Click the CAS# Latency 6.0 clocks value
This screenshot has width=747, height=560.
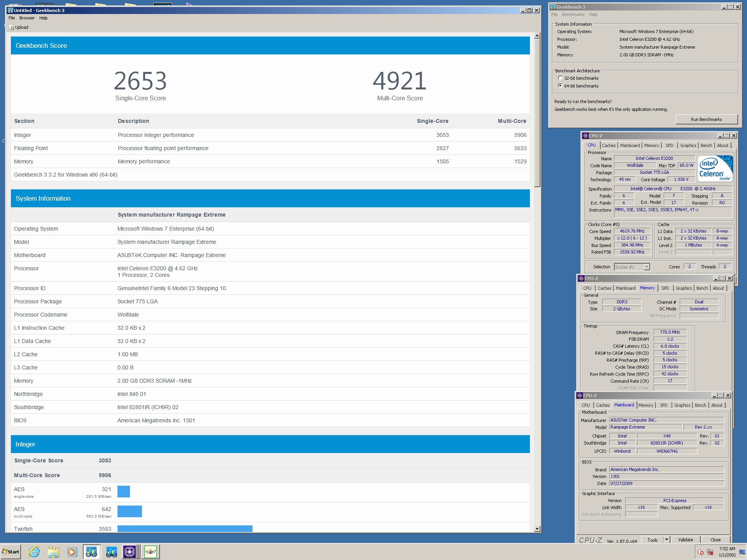click(x=670, y=346)
